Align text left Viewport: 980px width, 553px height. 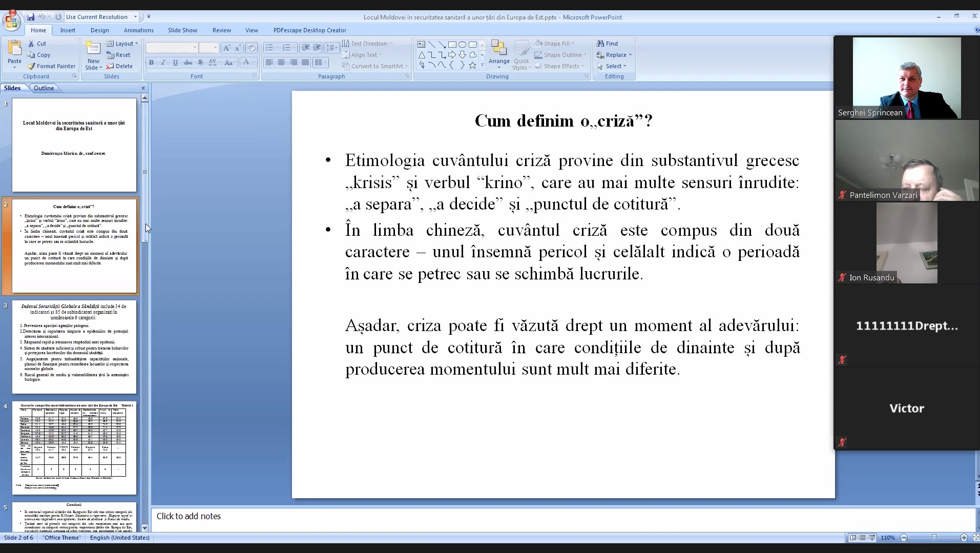click(269, 63)
